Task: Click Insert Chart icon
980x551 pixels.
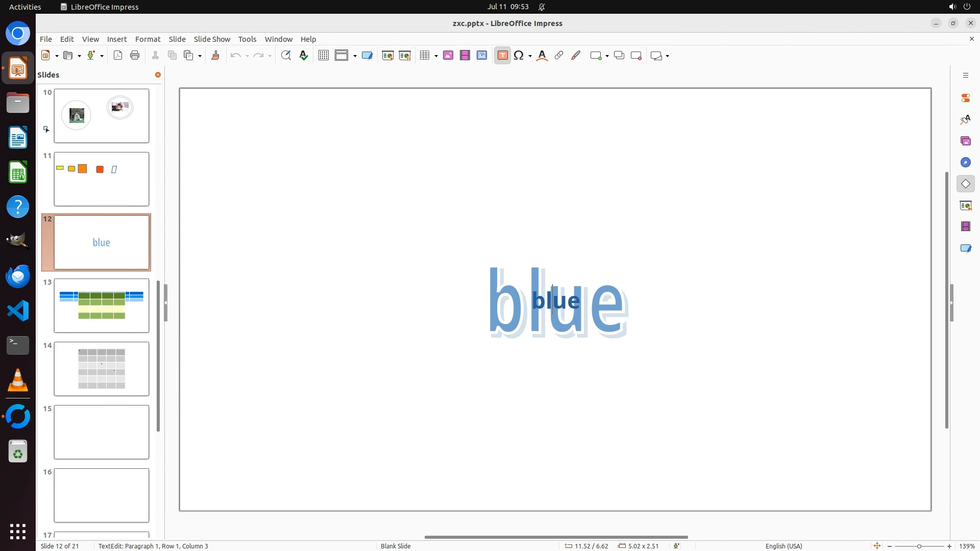Action: 482,56
